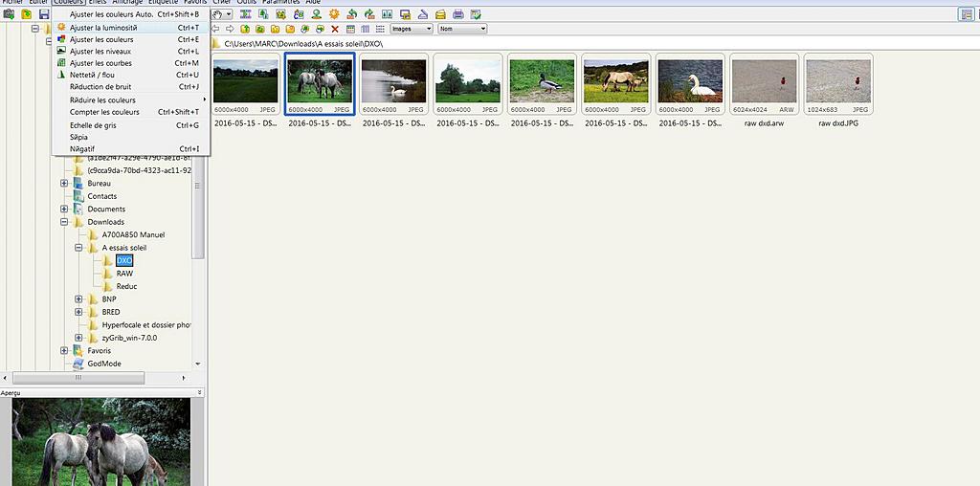The width and height of the screenshot is (980, 486).
Task: Choose Réduction de bruit
Action: [132, 87]
